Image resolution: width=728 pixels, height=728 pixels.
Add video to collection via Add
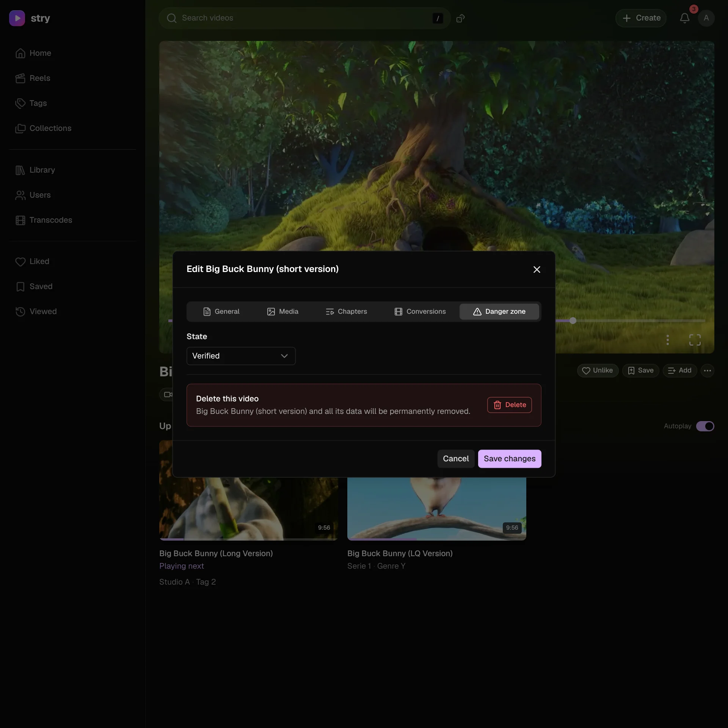[x=679, y=371]
